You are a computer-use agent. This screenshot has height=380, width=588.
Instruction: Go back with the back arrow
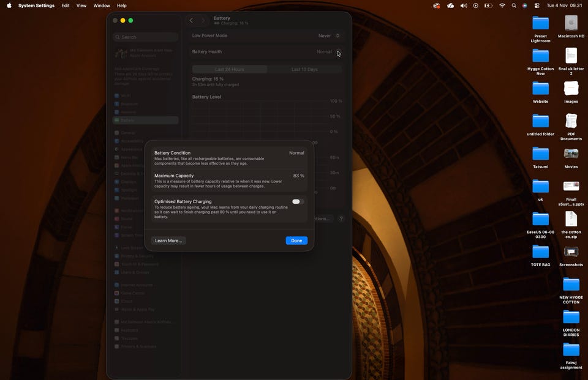click(x=191, y=20)
